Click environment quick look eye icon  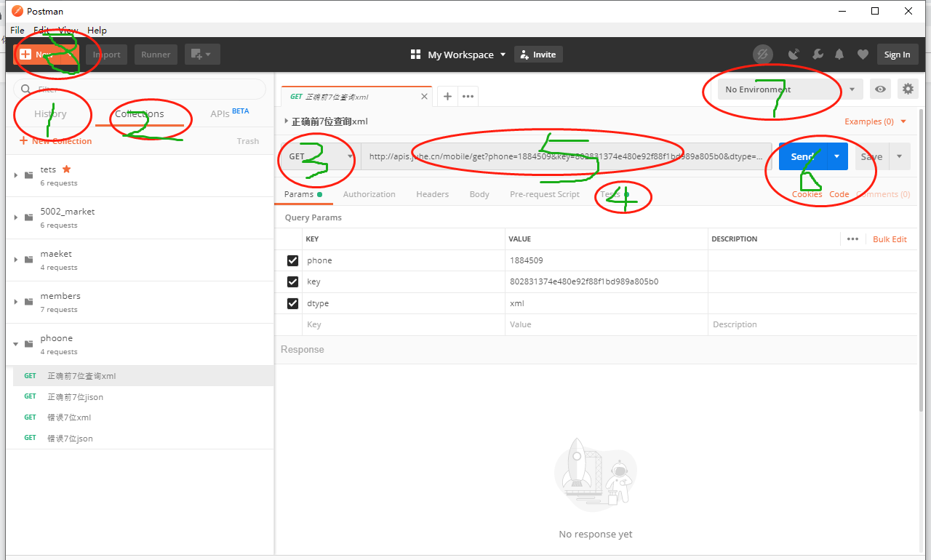[881, 89]
